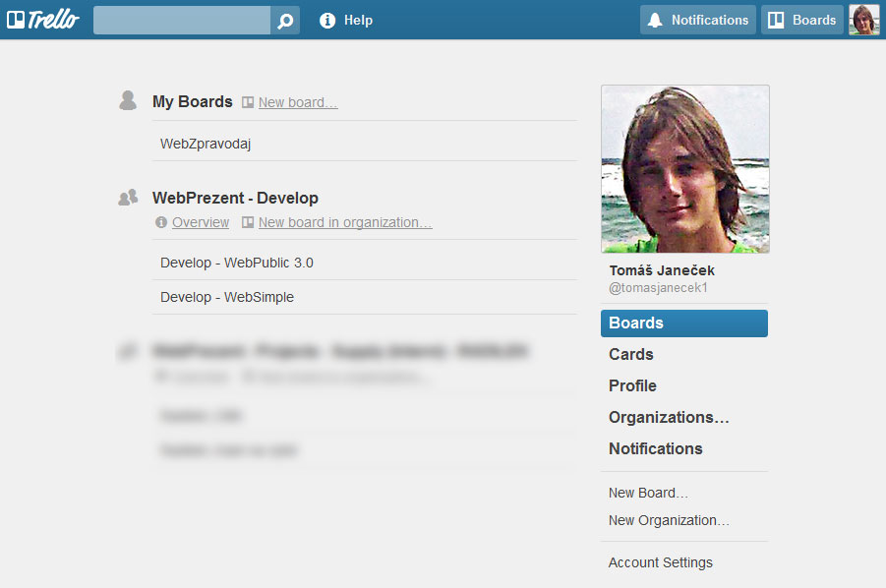
Task: Open Account Settings
Action: 661,562
